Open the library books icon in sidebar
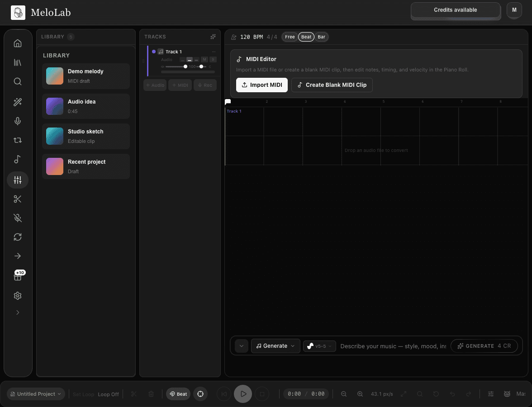This screenshot has height=407, width=532. point(18,62)
